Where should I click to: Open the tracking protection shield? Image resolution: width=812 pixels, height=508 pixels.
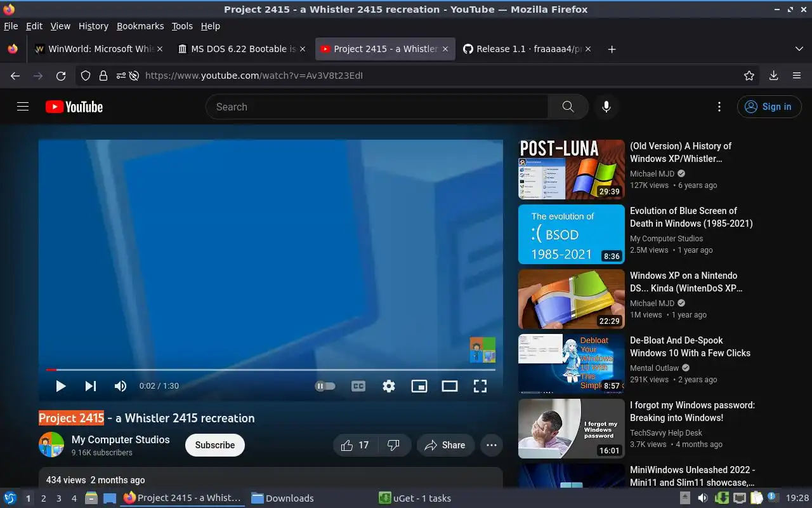point(86,76)
